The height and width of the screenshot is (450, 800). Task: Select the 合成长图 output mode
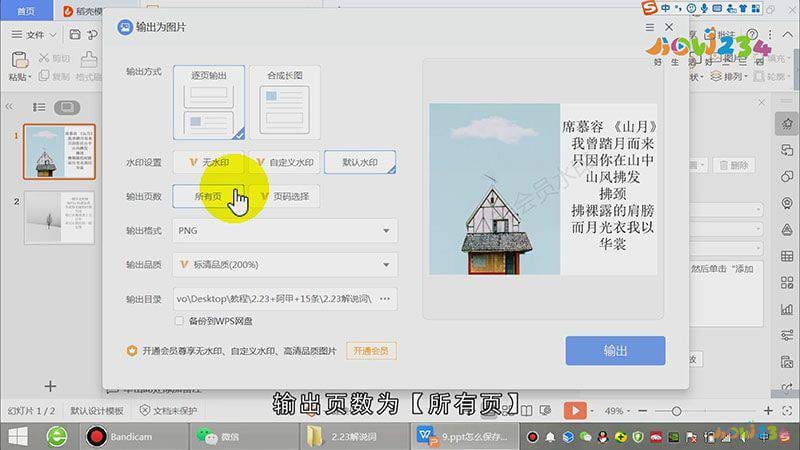pyautogui.click(x=285, y=103)
